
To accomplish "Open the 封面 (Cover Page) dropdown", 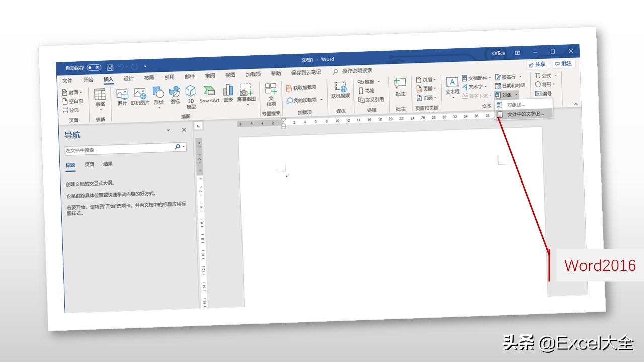I will pyautogui.click(x=71, y=93).
